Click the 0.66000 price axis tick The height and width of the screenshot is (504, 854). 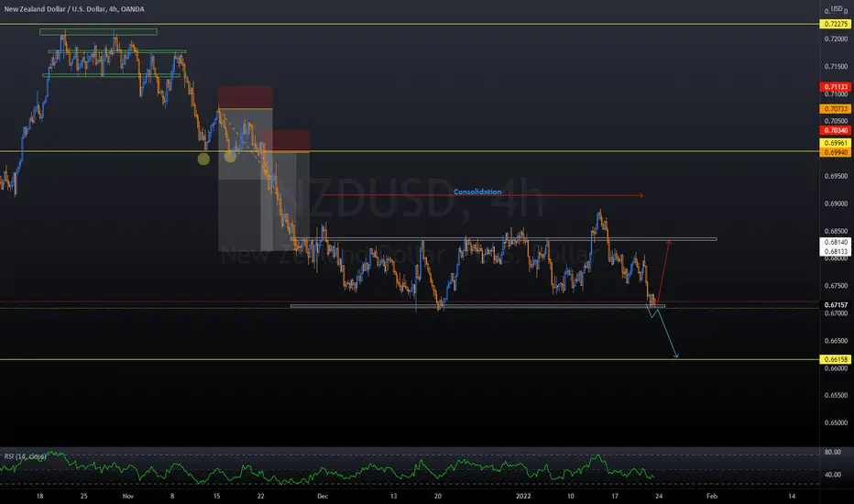pos(836,368)
